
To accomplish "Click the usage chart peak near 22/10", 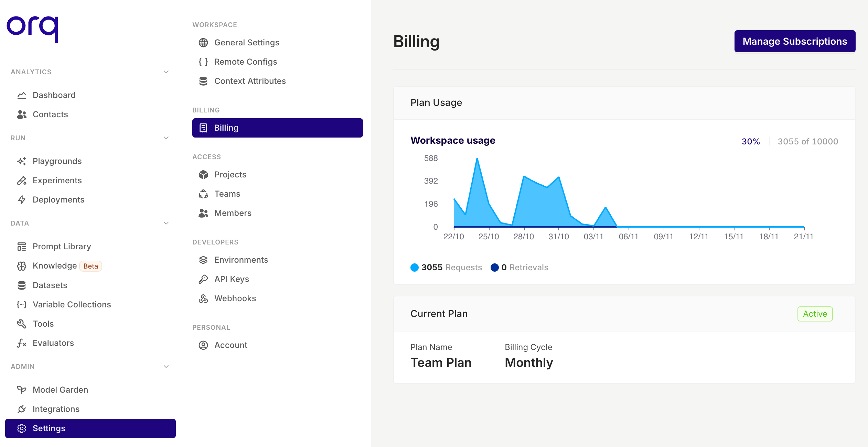I will click(477, 159).
